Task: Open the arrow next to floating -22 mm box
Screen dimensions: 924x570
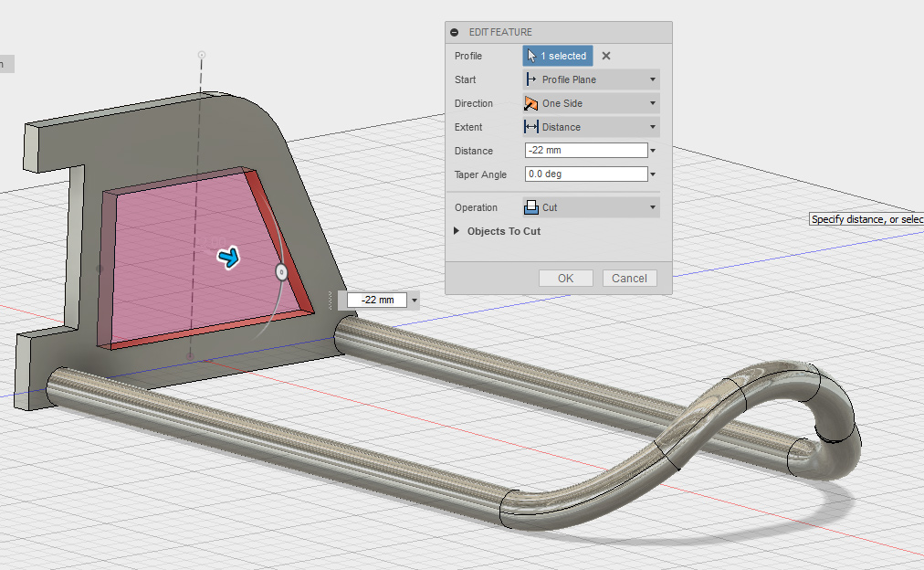Action: tap(415, 300)
